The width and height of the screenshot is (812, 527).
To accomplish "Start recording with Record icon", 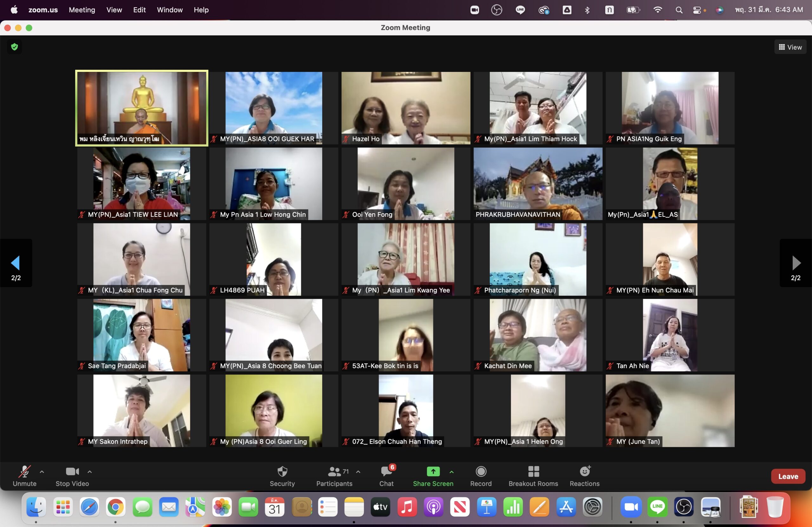I will pyautogui.click(x=481, y=472).
